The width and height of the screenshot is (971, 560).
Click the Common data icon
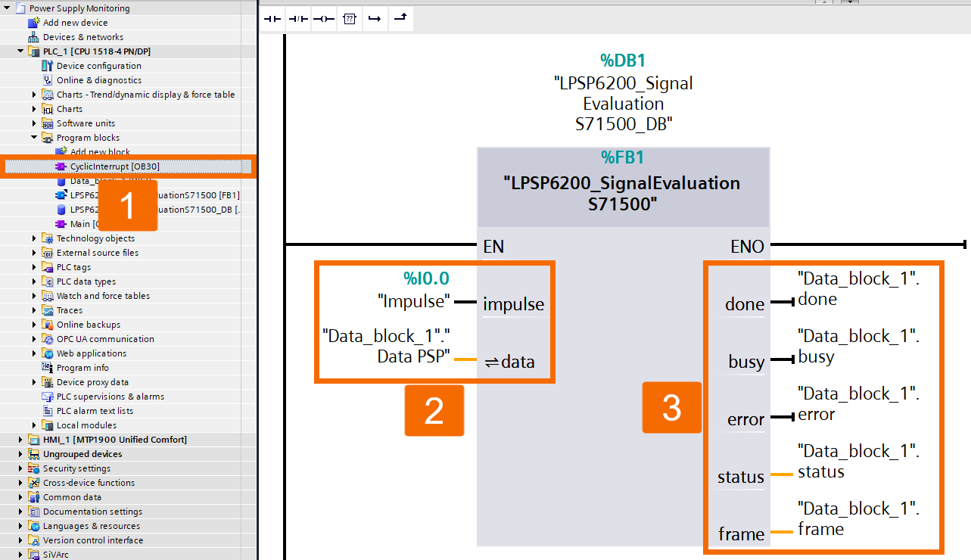(33, 497)
